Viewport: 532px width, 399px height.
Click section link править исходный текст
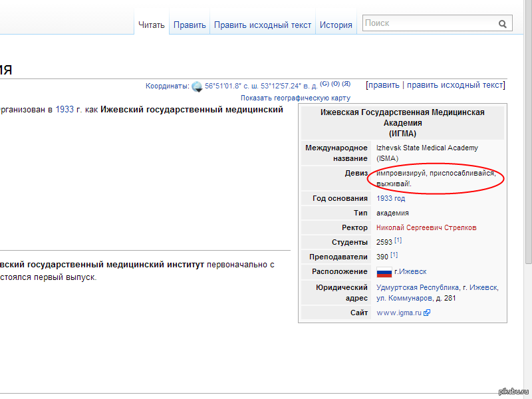(455, 85)
